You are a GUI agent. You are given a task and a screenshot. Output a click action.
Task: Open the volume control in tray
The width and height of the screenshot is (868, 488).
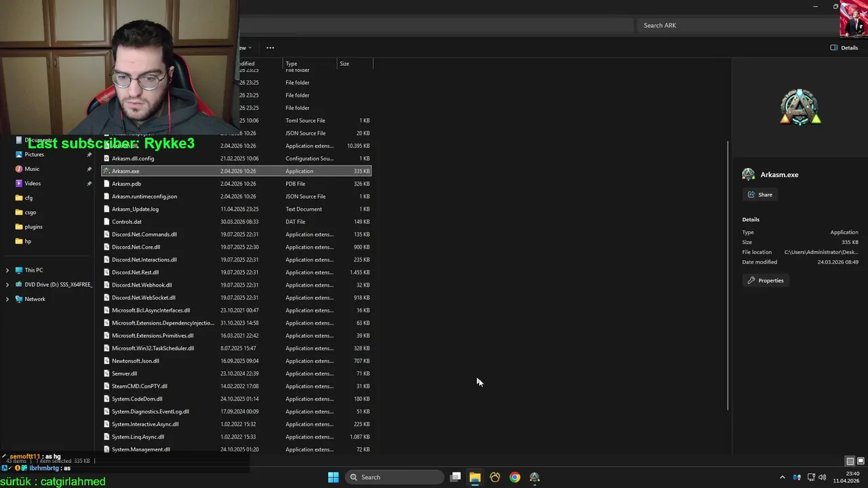click(823, 477)
